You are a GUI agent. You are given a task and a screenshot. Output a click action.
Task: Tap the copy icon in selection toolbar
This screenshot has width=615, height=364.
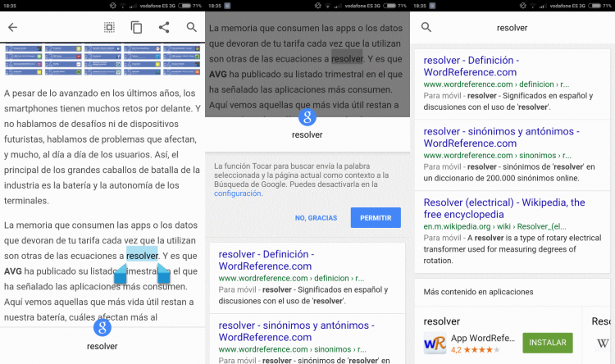[136, 27]
